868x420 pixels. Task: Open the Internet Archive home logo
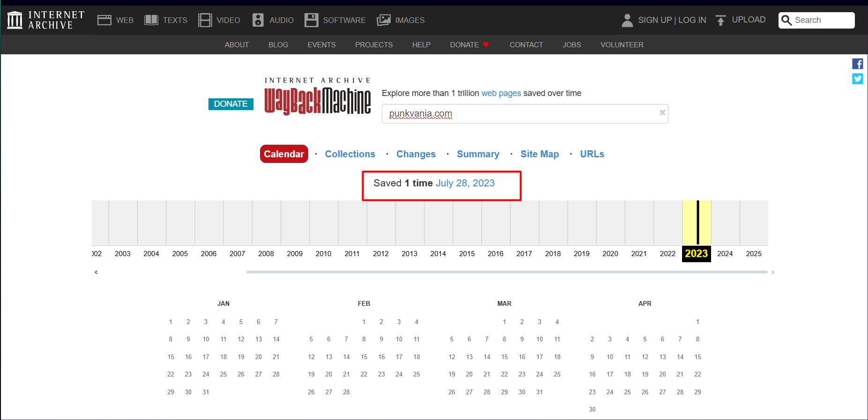click(x=45, y=20)
